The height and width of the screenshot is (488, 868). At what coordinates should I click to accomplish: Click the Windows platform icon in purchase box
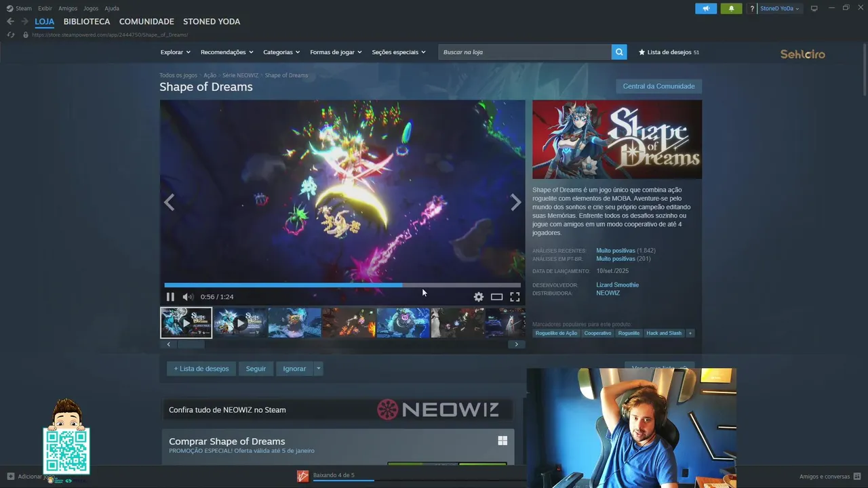point(502,441)
